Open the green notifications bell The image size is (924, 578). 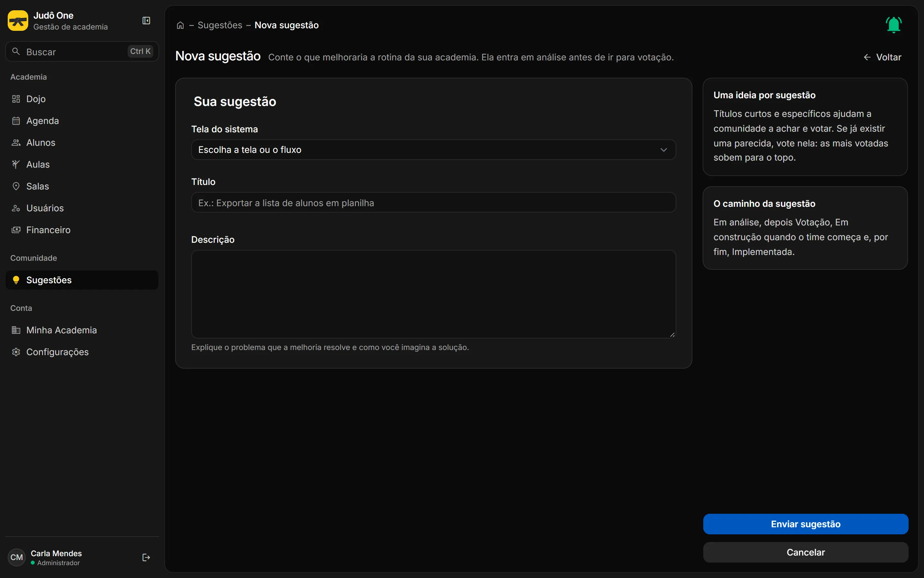click(894, 25)
